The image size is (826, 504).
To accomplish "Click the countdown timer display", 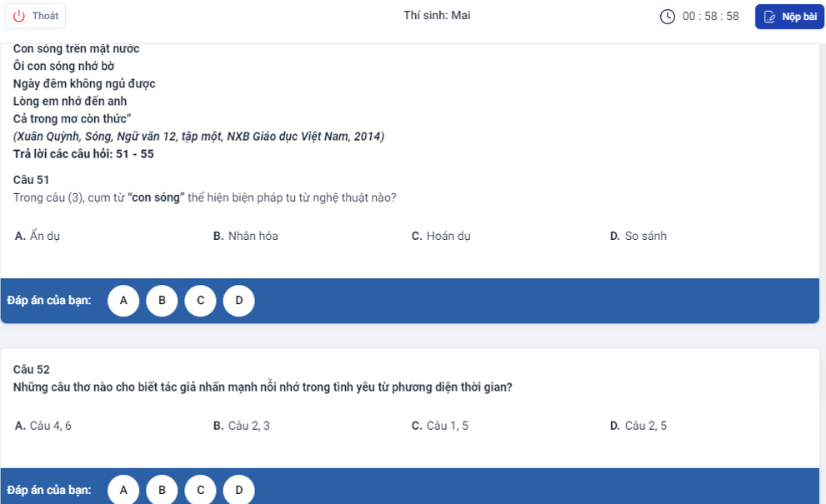I will click(710, 17).
